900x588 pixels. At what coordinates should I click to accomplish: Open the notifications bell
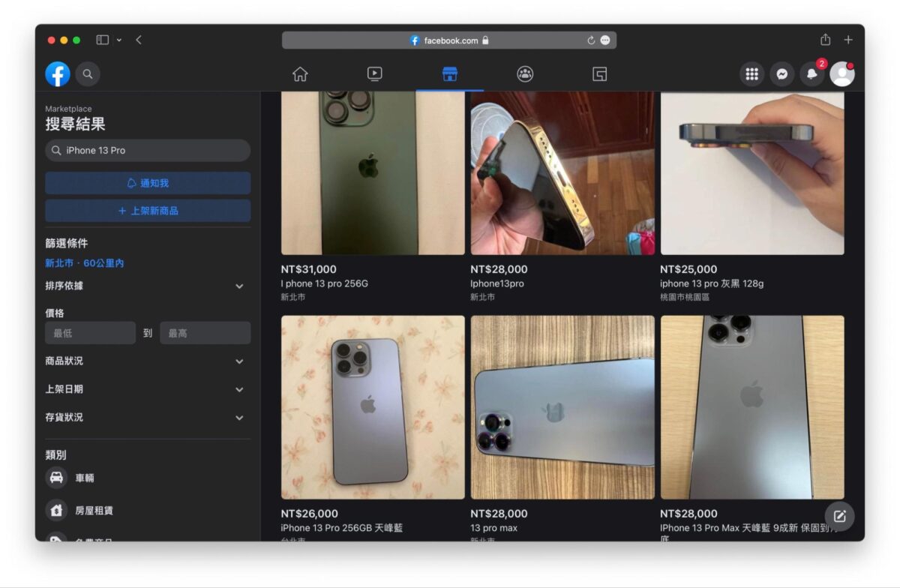[x=812, y=73]
